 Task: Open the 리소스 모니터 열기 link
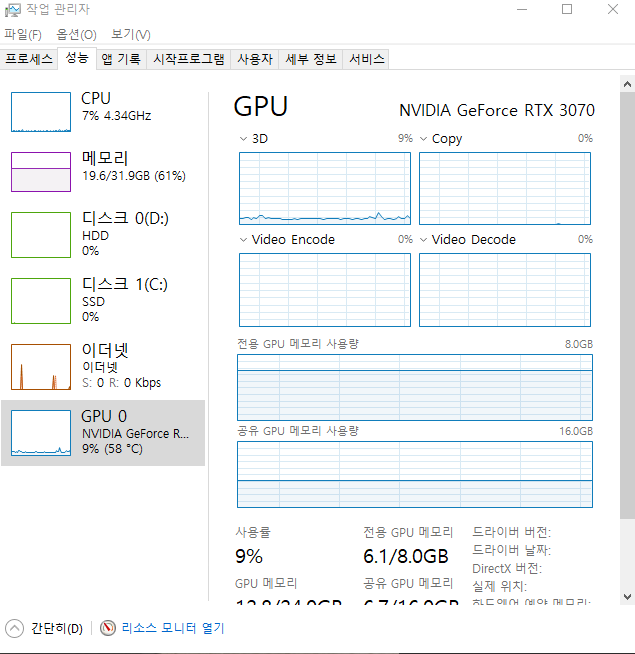173,628
